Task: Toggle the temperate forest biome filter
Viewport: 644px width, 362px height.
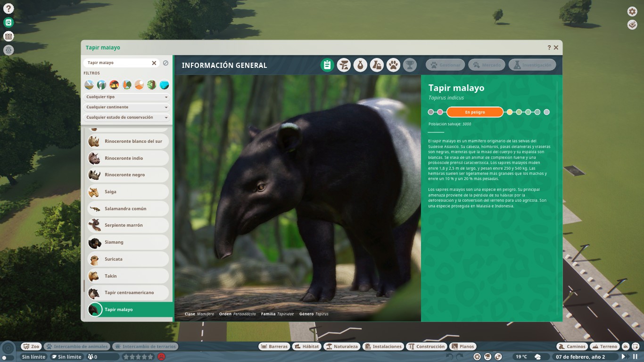Action: point(127,85)
